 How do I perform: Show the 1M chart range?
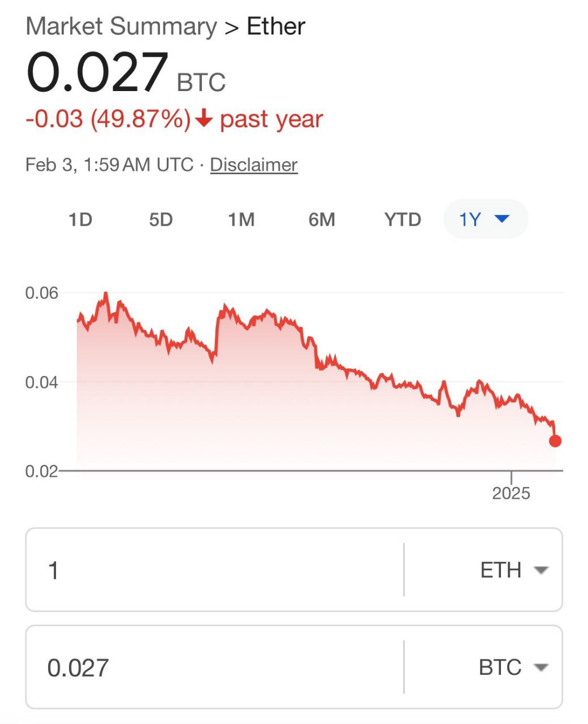click(241, 219)
